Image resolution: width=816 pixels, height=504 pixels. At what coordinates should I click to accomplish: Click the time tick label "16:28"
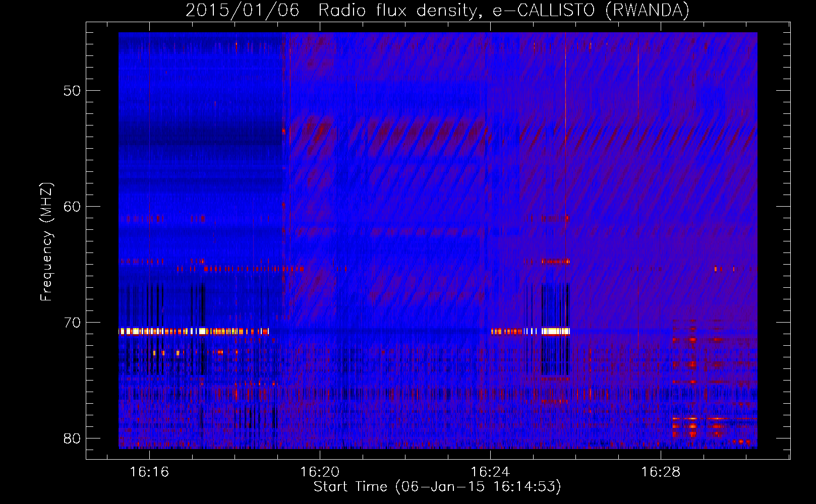[661, 472]
